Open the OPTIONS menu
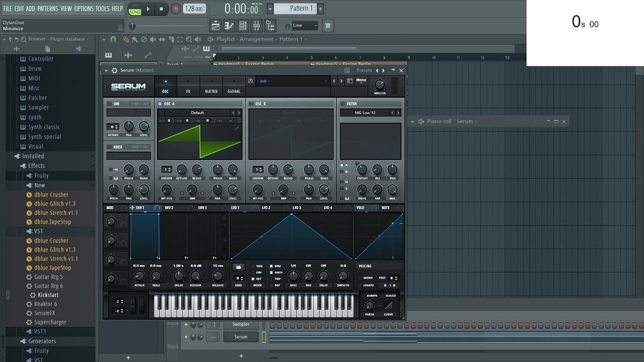 (x=84, y=9)
